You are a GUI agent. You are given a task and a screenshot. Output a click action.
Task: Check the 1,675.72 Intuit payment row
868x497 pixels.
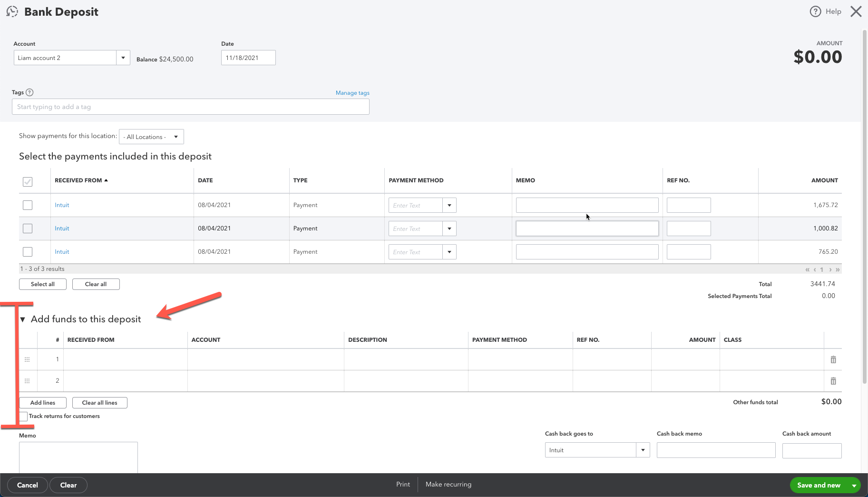pyautogui.click(x=27, y=205)
